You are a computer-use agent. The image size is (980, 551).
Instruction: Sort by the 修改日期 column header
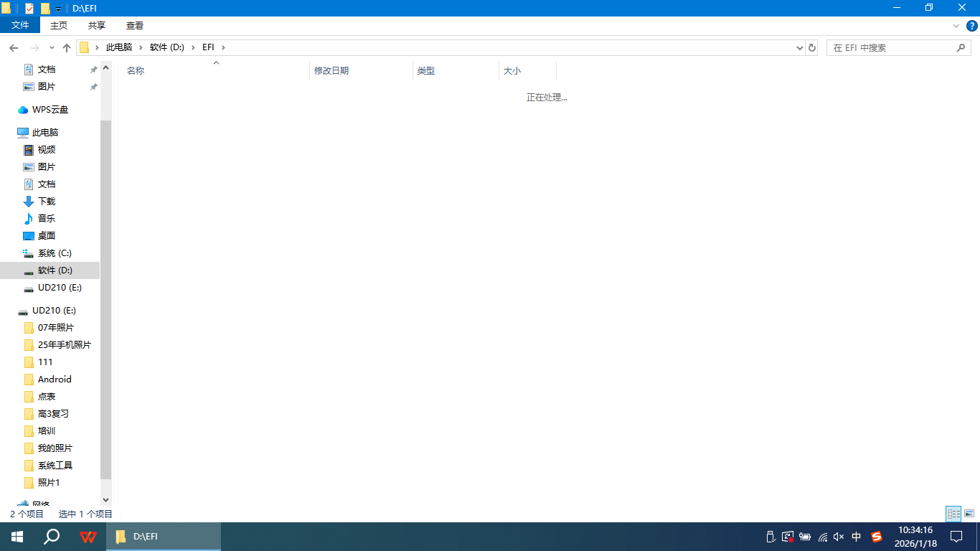pos(331,71)
